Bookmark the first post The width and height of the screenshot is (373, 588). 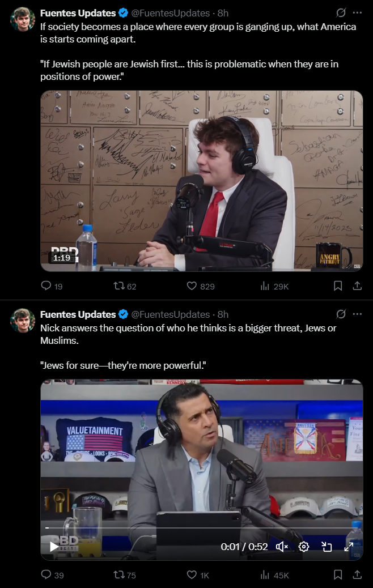tap(338, 286)
